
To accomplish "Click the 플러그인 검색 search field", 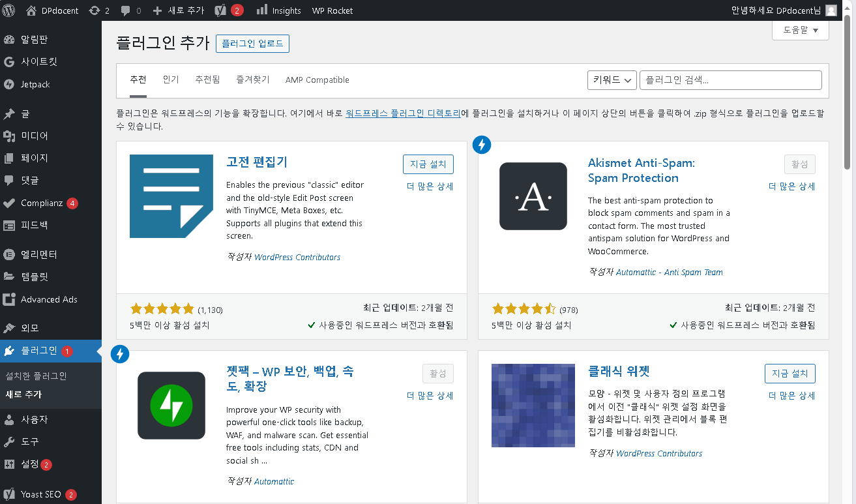I will [730, 80].
